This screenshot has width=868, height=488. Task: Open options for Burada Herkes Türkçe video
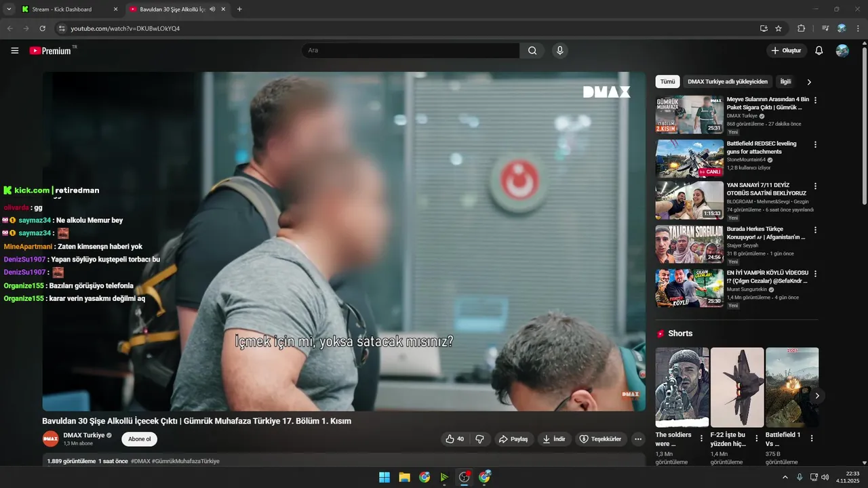[x=815, y=230]
